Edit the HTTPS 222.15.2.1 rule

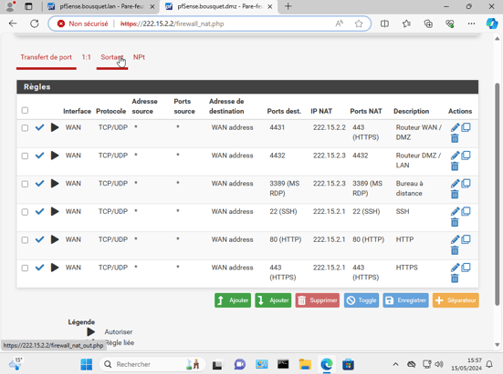(455, 267)
